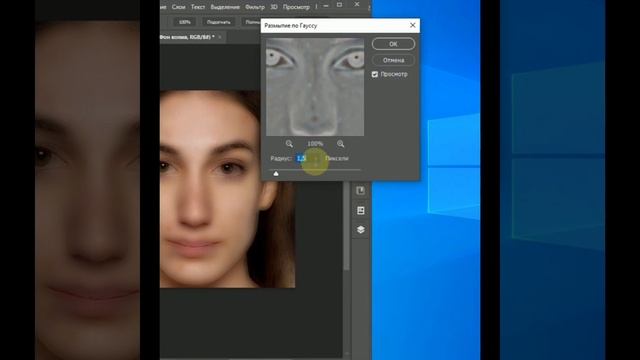This screenshot has width=640, height=360.
Task: Open the collapsed panel icon directly above Layers
Action: [x=360, y=210]
